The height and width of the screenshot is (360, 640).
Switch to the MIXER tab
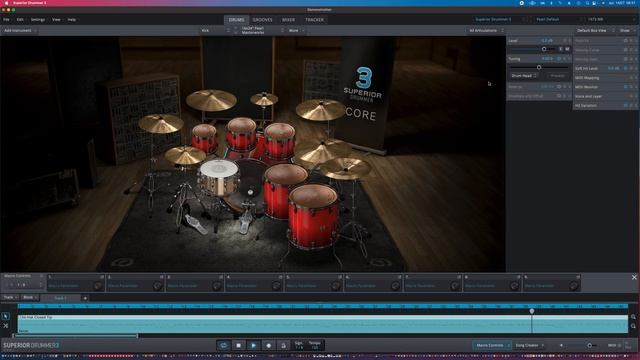[x=288, y=20]
